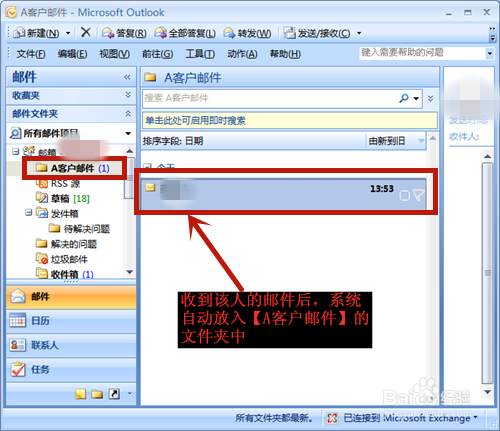
Task: Collapse the Outbox 发件箱 tree node
Action: [x=29, y=212]
